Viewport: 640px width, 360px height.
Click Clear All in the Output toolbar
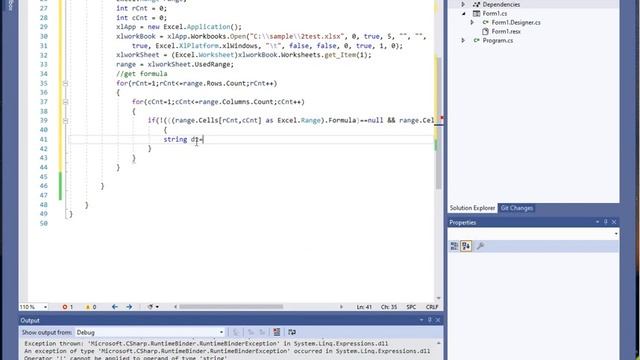click(x=276, y=332)
